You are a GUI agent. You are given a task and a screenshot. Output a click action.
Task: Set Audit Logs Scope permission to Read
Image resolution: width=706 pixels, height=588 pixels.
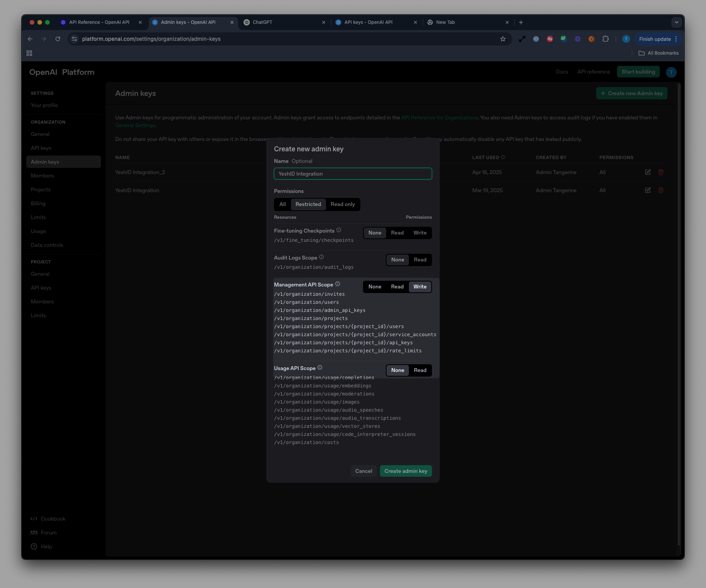click(420, 260)
